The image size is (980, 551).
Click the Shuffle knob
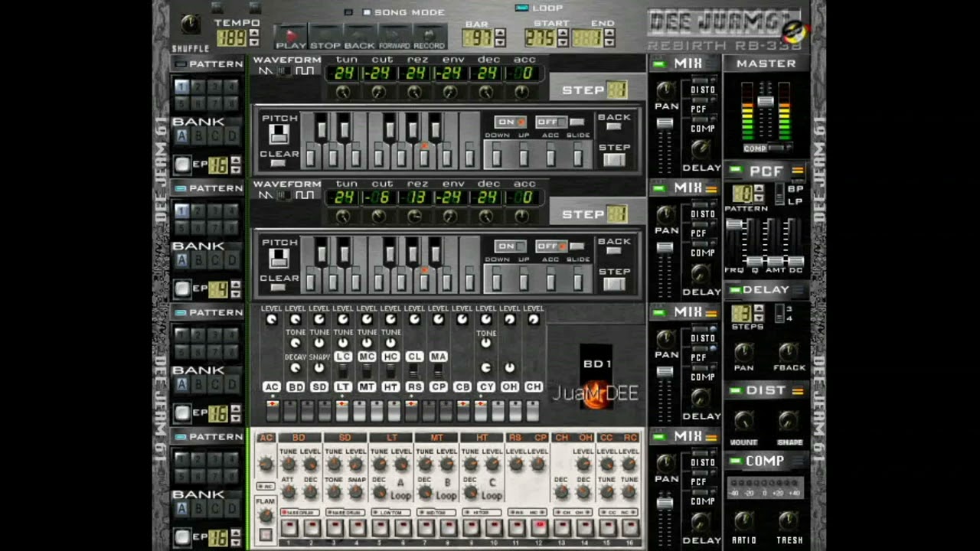[190, 25]
